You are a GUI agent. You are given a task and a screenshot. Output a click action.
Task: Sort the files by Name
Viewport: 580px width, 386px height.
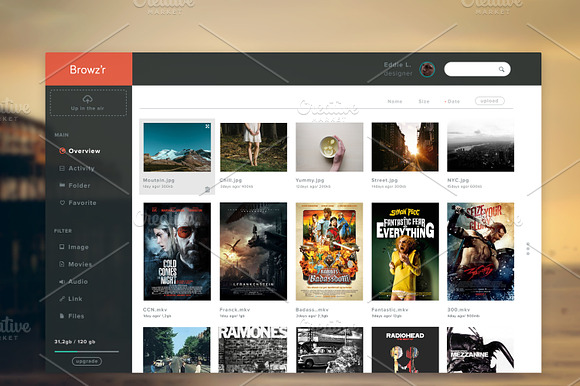click(395, 101)
